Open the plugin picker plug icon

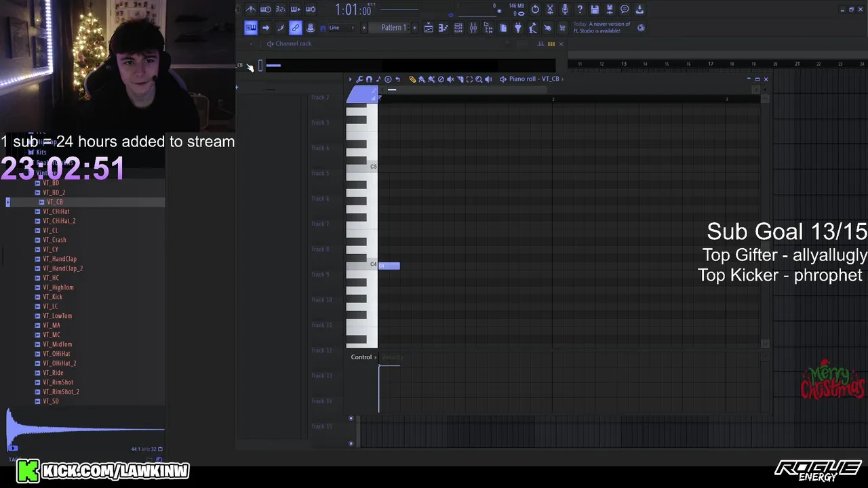518,28
